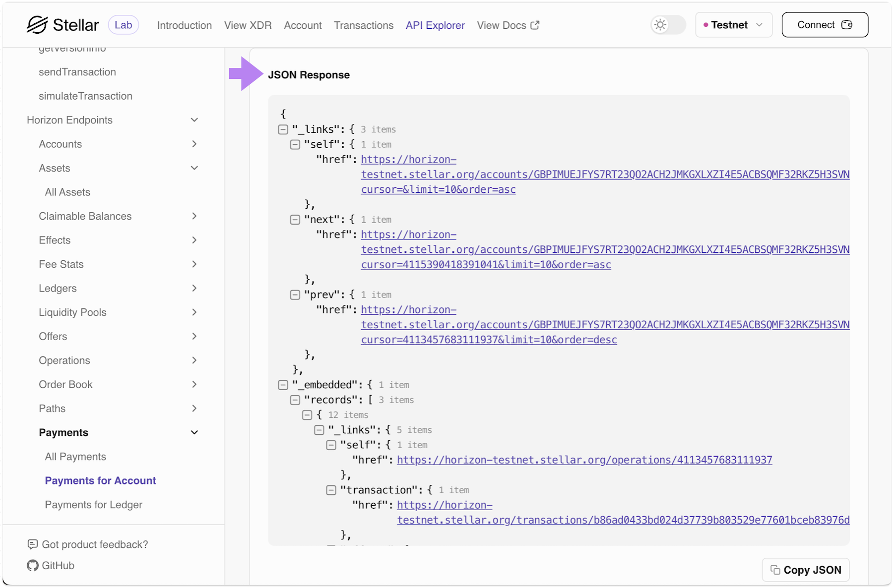Collapse the "self" node with 1 item under top-level _links

pos(295,145)
